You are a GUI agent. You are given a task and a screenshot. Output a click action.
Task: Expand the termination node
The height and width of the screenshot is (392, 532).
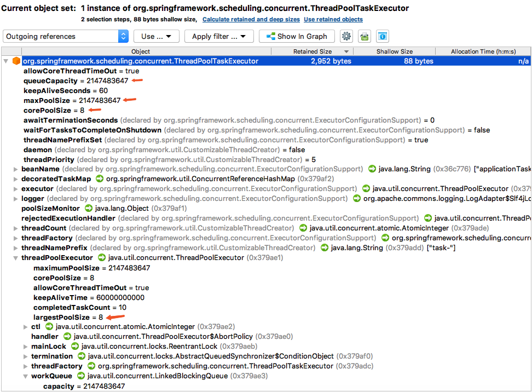25,356
